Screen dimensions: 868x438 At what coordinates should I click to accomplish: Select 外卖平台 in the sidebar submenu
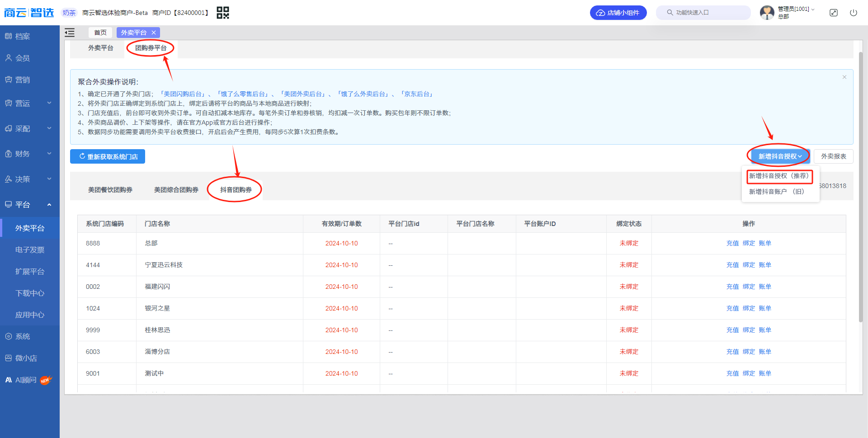click(30, 228)
